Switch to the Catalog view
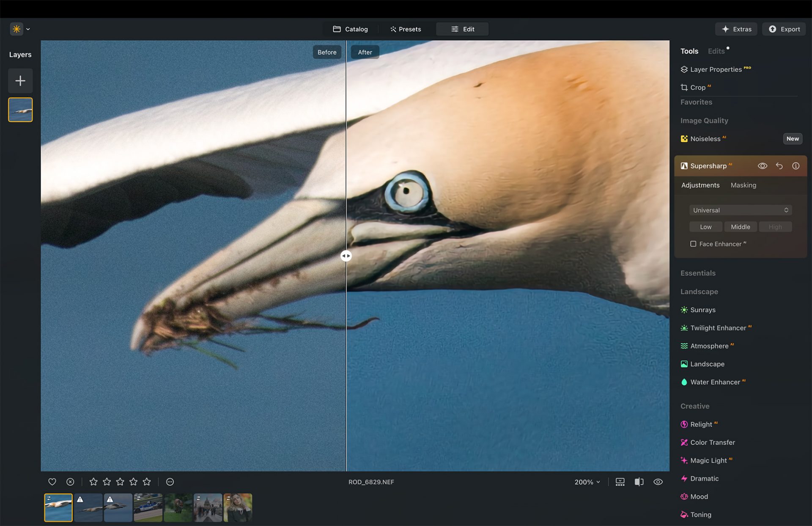The width and height of the screenshot is (812, 526). 350,29
